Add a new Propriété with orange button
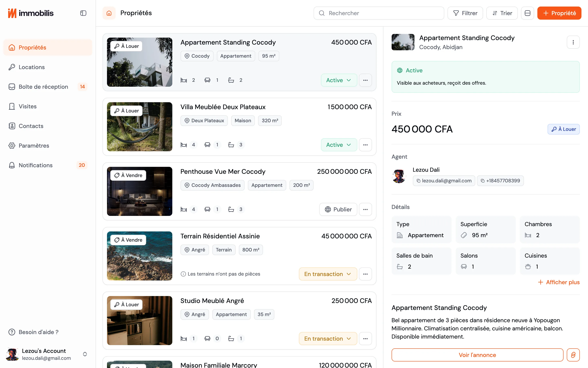The height and width of the screenshot is (368, 588). 559,13
